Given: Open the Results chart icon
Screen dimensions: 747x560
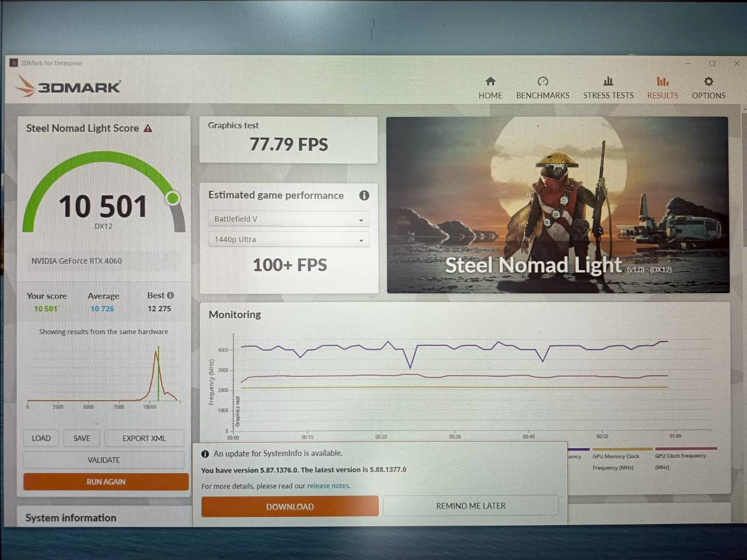Looking at the screenshot, I should [662, 82].
